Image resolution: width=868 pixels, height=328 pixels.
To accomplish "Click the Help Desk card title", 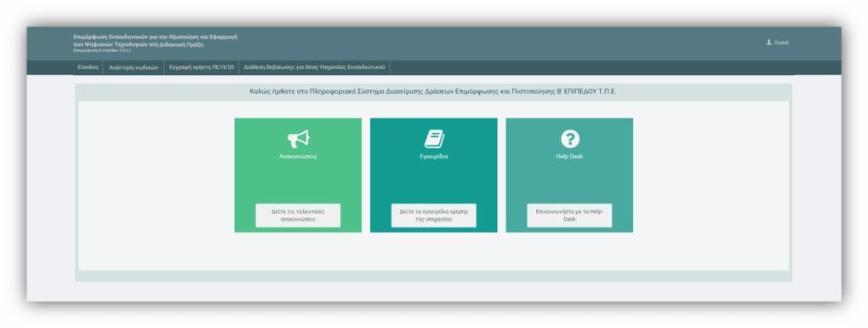I will (569, 157).
